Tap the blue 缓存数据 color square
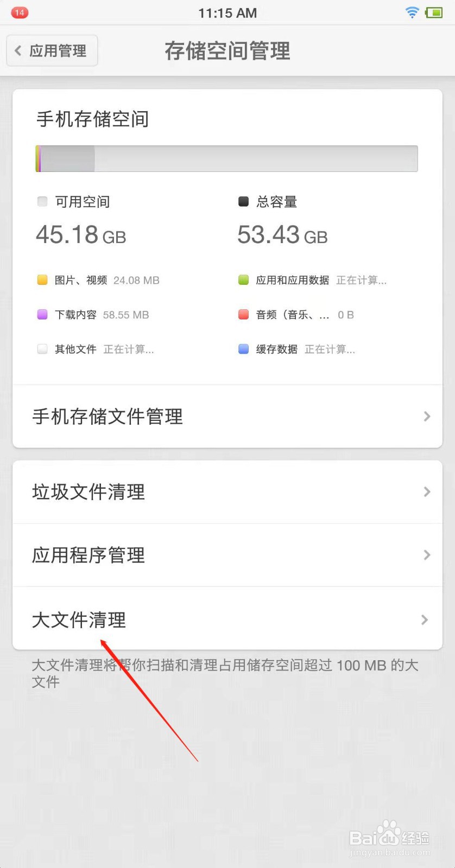The height and width of the screenshot is (868, 455). coord(243,349)
